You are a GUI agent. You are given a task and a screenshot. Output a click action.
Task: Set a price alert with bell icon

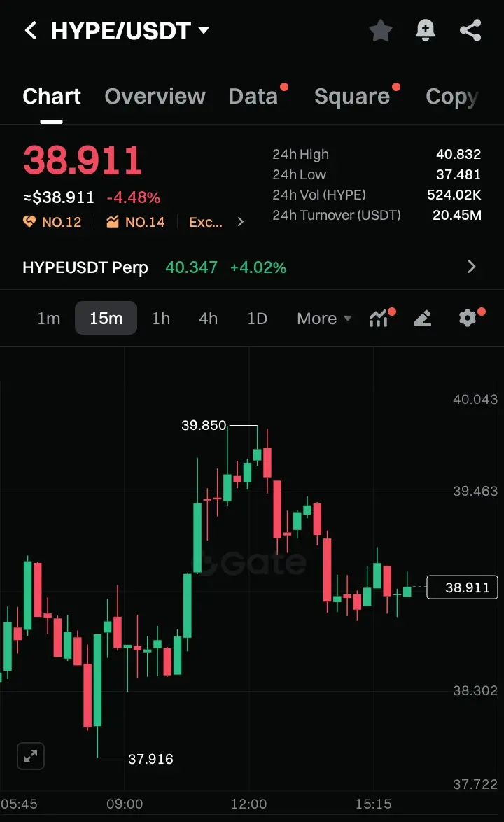pyautogui.click(x=426, y=30)
